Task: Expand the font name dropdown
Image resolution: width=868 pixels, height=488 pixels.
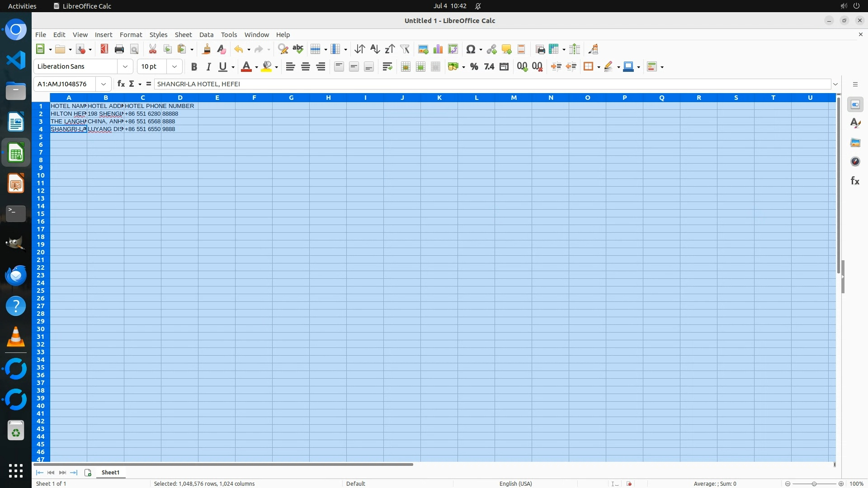Action: pos(125,67)
